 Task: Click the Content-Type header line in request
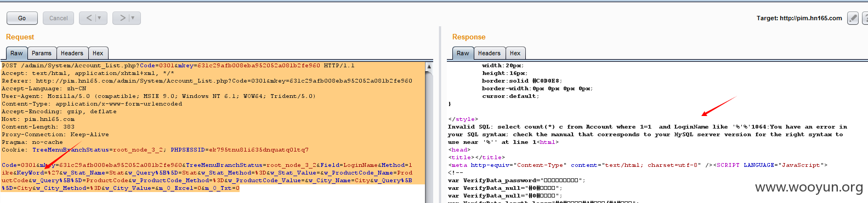[92, 104]
